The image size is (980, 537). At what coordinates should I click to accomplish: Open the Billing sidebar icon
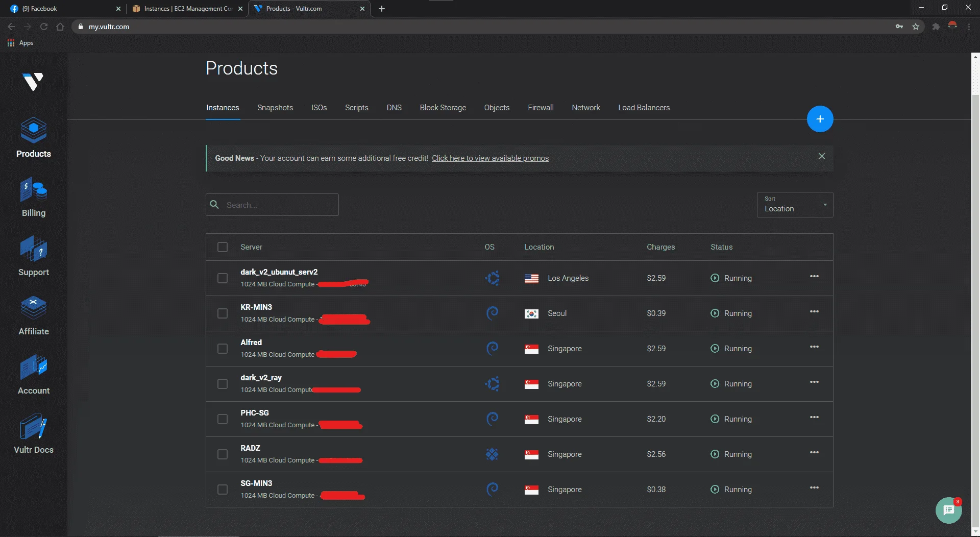(34, 190)
